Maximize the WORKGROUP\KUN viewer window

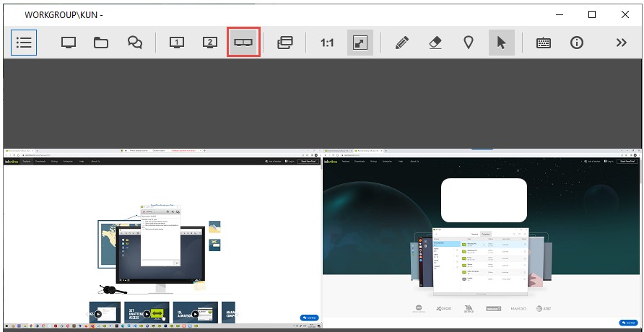(592, 14)
